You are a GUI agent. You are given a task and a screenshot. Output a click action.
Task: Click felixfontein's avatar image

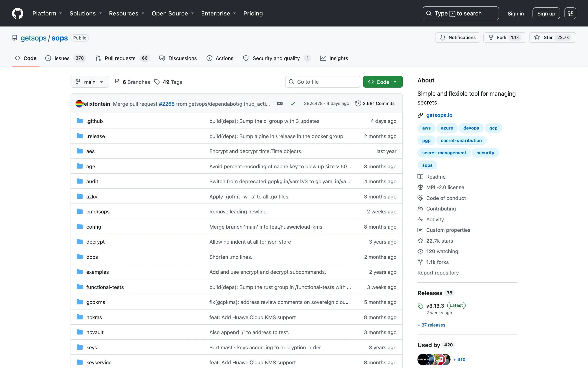(79, 104)
